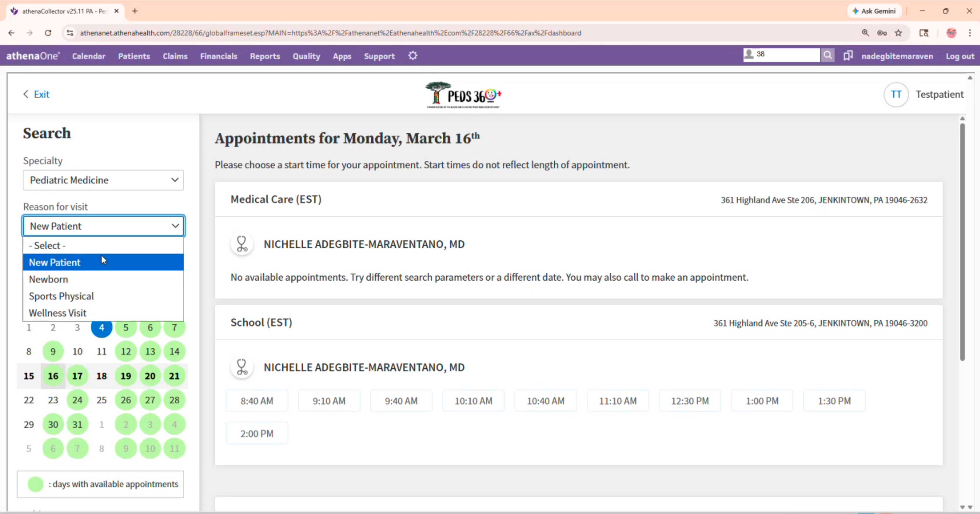This screenshot has height=514, width=980.
Task: Open the Financials menu
Action: (219, 56)
